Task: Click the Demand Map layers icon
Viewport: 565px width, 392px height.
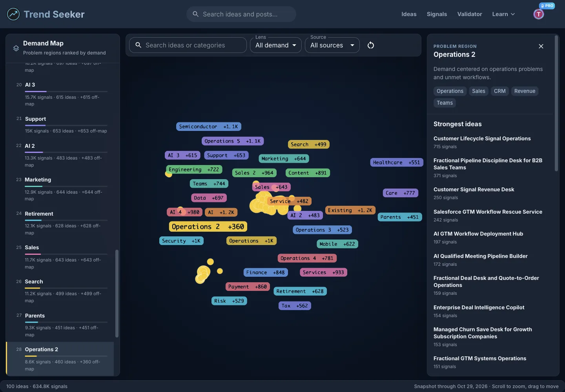Action: [x=16, y=48]
